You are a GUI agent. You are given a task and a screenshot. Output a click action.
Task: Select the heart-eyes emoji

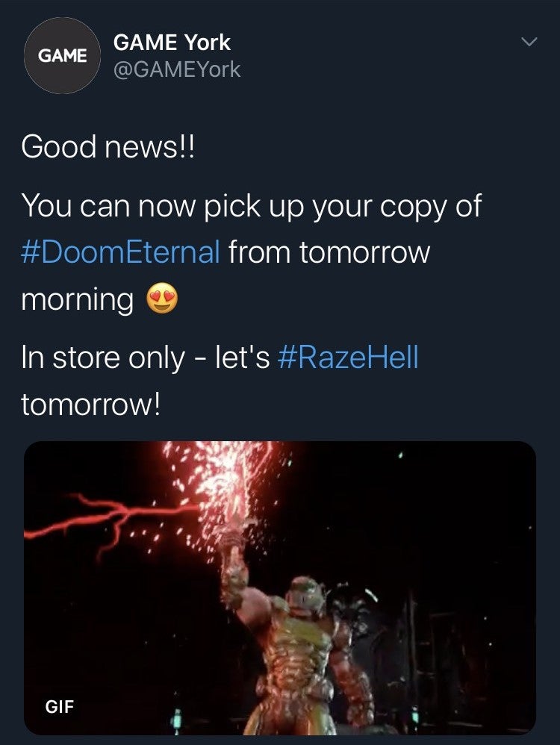(162, 299)
